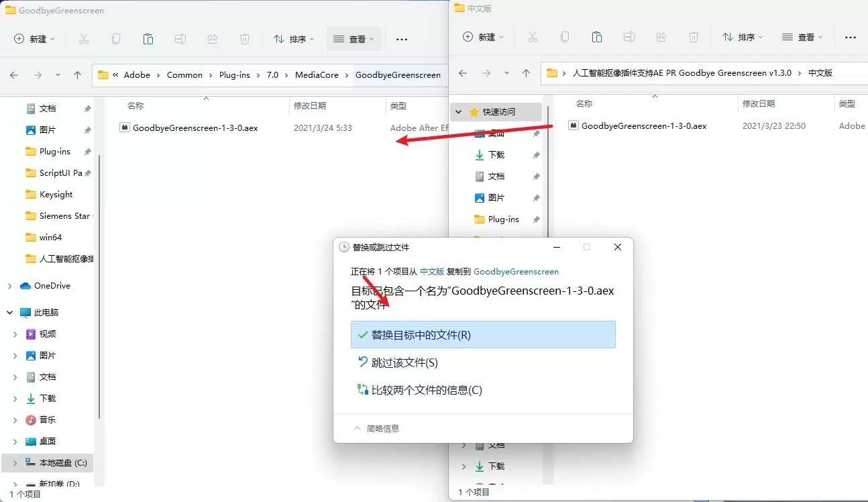868x502 pixels.
Task: Expand 视频 under 此电脑
Action: pos(15,334)
